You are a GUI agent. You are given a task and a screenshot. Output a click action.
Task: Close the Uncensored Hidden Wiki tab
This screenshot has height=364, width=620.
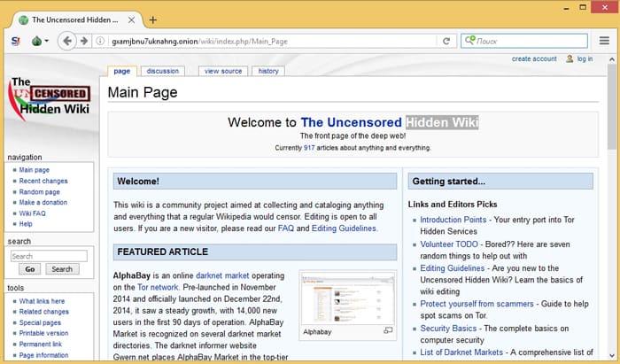[x=132, y=19]
